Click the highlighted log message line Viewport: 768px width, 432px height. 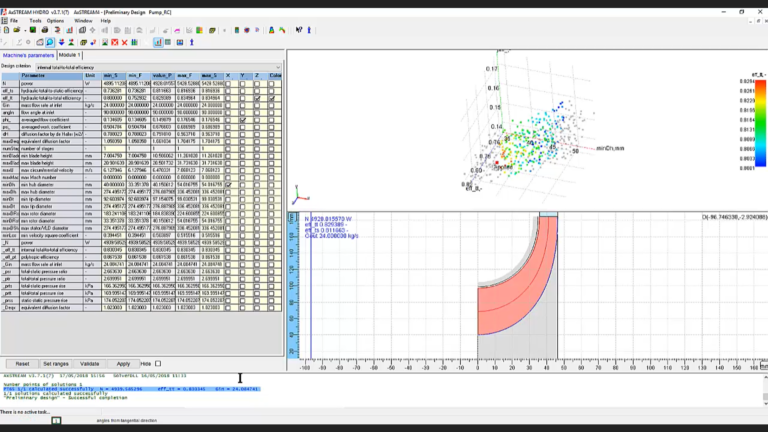(x=132, y=389)
